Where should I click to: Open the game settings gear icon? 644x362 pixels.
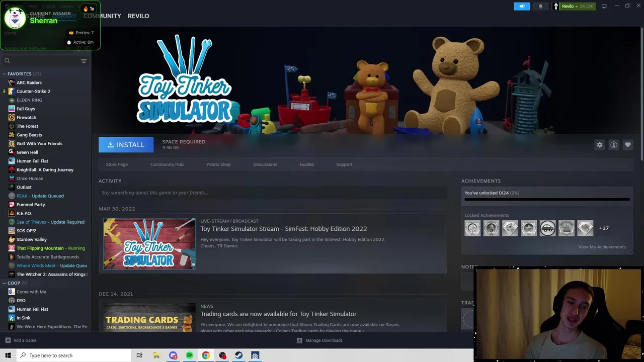(x=600, y=145)
